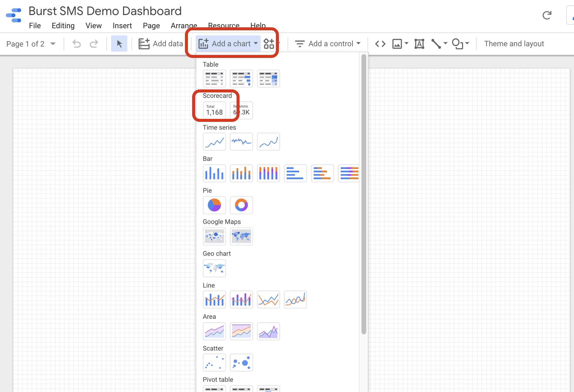
Task: Click the Burst SMS Demo Dashboard title
Action: [105, 11]
